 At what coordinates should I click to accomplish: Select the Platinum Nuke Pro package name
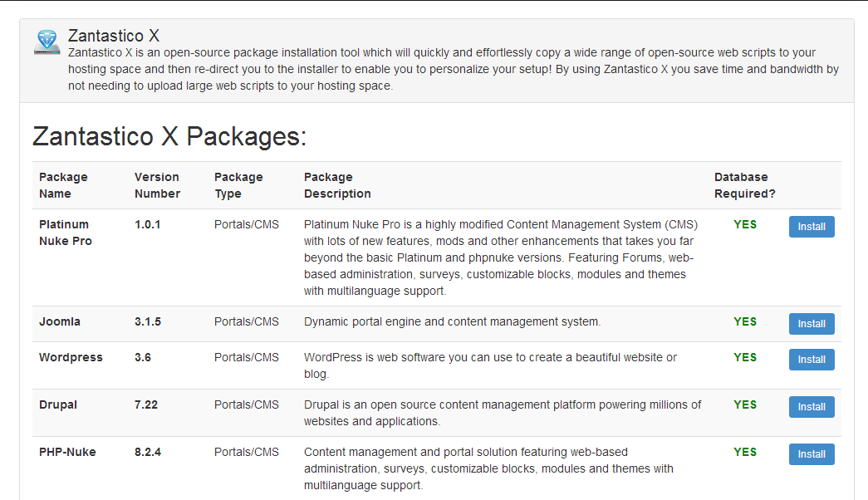pos(66,233)
